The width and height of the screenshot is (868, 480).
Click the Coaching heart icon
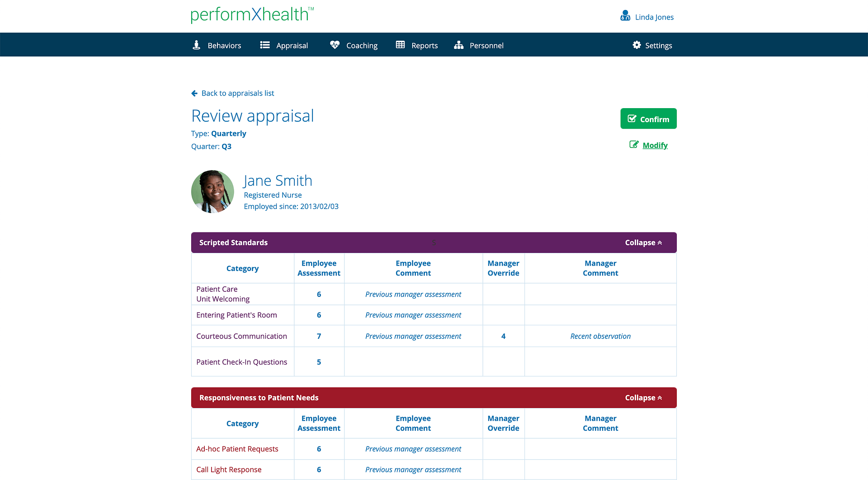pyautogui.click(x=335, y=45)
